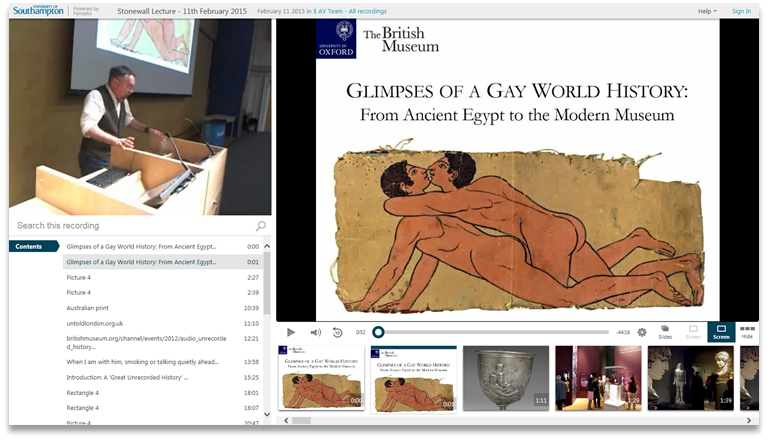The image size is (768, 440).
Task: Jump to Glimpses entry at 0:01
Action: click(x=163, y=262)
